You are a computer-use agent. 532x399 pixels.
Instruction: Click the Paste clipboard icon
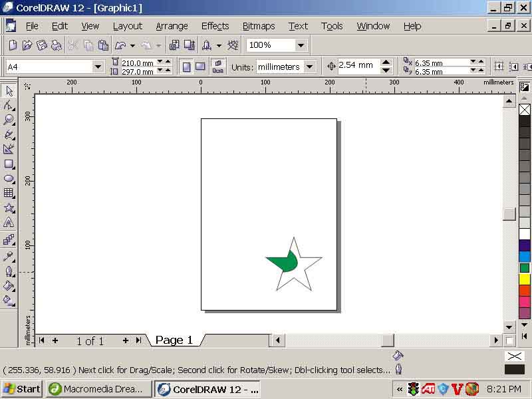pyautogui.click(x=103, y=45)
